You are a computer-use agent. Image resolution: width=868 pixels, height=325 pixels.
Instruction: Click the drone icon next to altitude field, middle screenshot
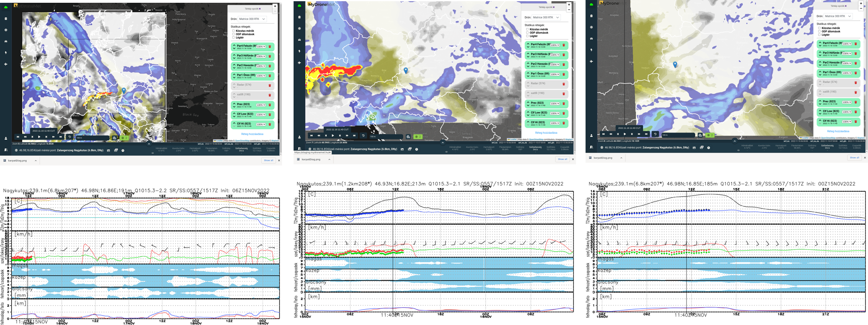click(x=408, y=137)
